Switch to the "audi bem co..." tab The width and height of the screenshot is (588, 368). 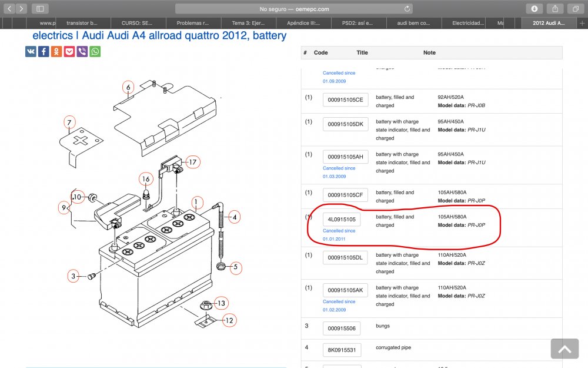click(413, 23)
